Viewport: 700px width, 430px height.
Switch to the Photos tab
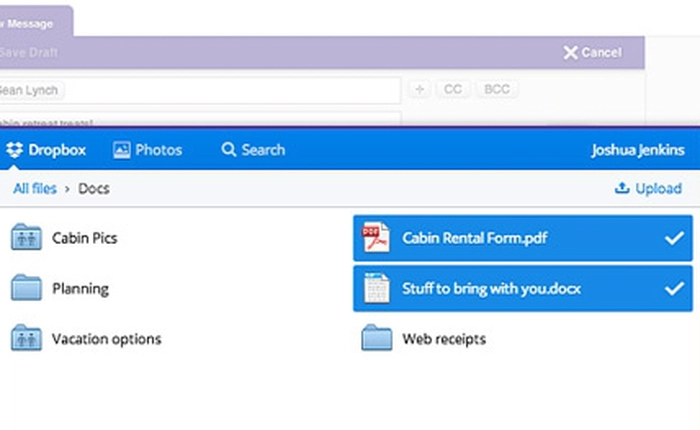point(147,150)
